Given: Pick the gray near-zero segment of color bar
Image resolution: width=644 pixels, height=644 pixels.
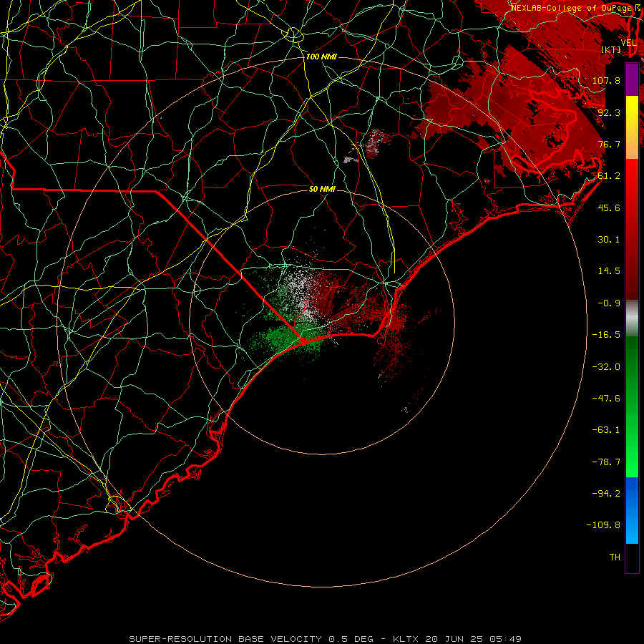Looking at the screenshot, I should 632,318.
